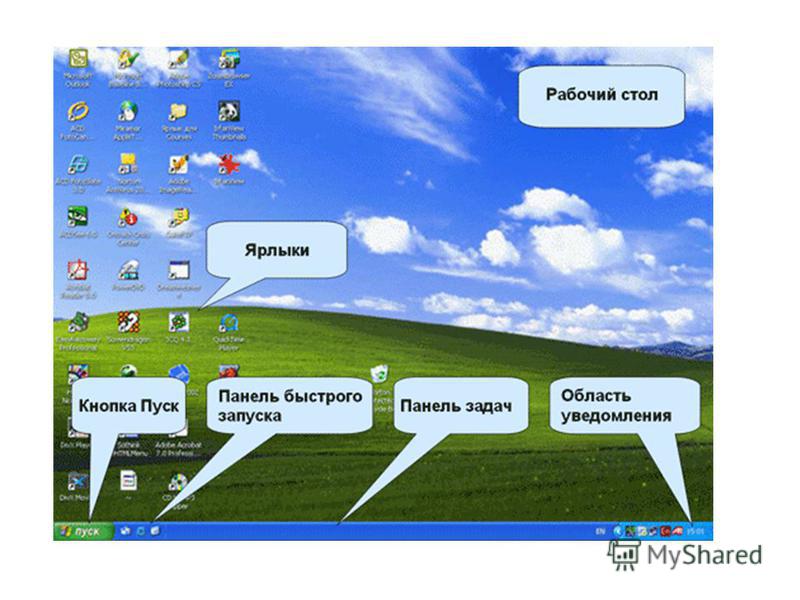800x600 pixels.
Task: Open the EN language indicator
Action: tap(601, 532)
